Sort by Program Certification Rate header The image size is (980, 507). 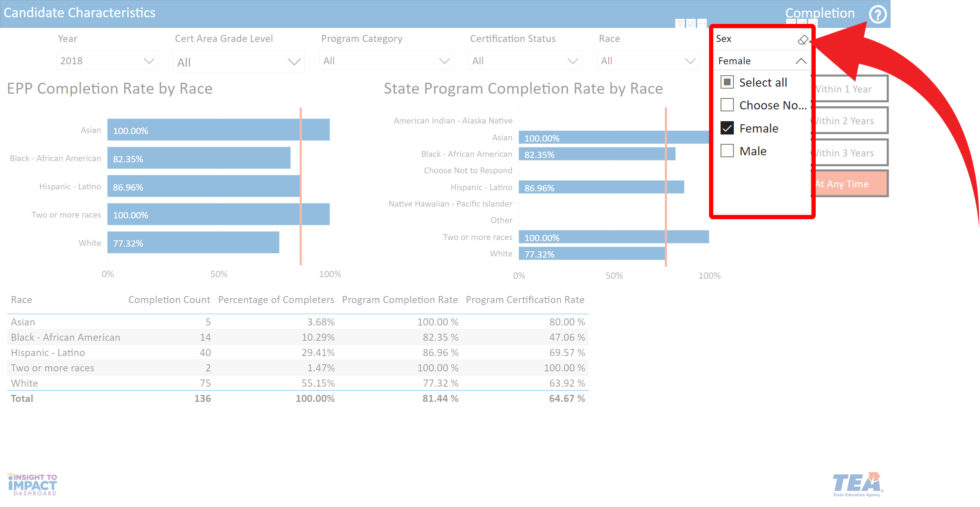(525, 300)
